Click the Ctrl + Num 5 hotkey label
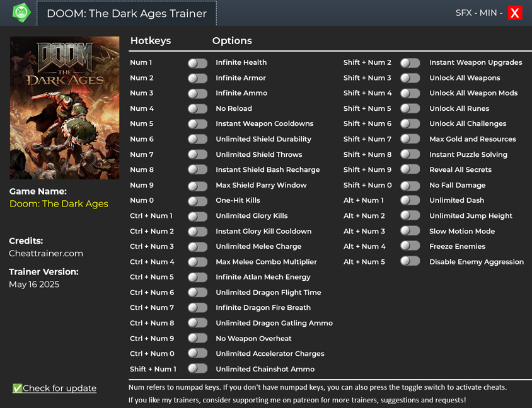 pos(152,277)
